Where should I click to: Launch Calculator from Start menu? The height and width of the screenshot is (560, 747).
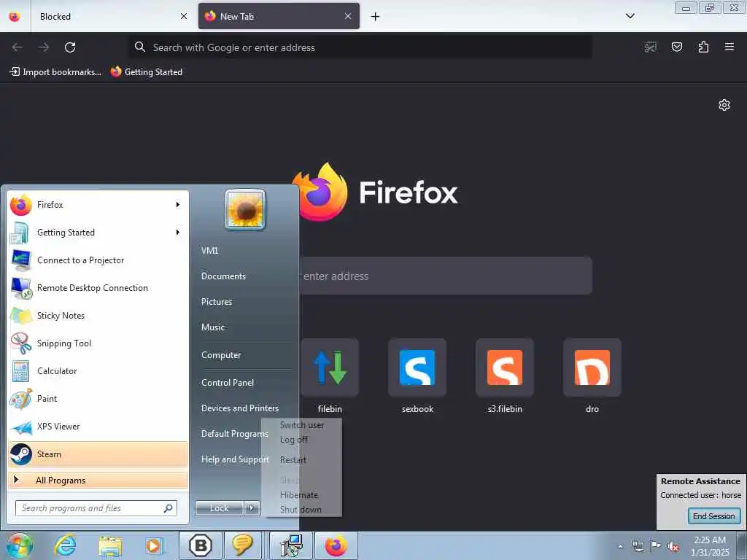[x=98, y=371]
